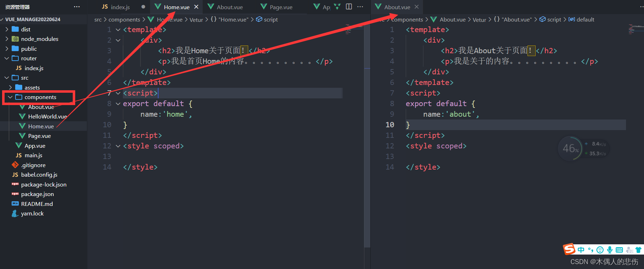
Task: Switch to the index.js tab
Action: click(120, 7)
